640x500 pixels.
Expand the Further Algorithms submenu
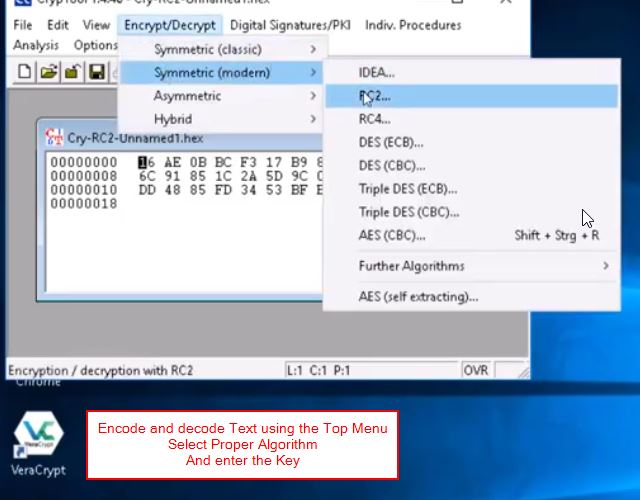pyautogui.click(x=472, y=266)
